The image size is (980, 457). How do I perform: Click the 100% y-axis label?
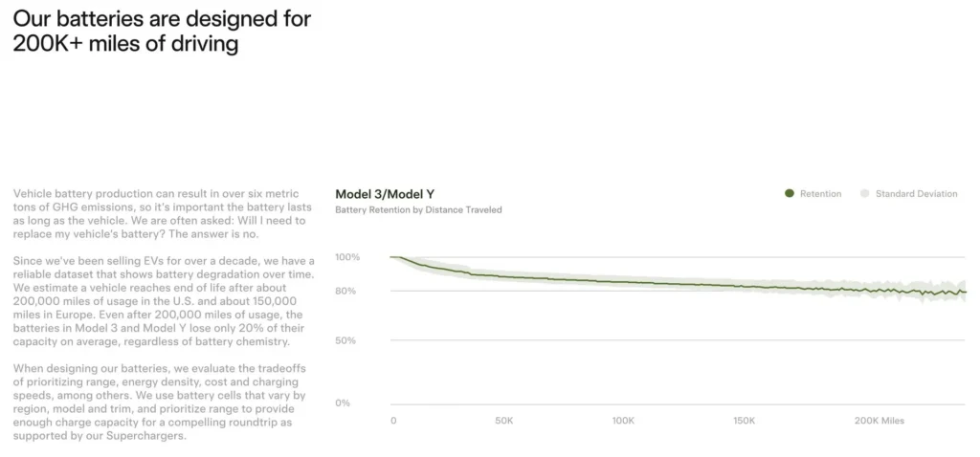(347, 256)
